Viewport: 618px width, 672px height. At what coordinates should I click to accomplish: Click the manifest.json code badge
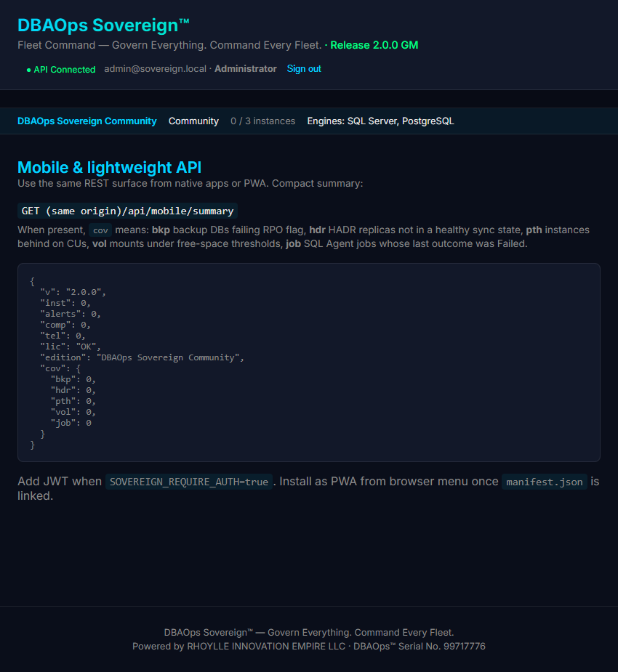point(545,482)
